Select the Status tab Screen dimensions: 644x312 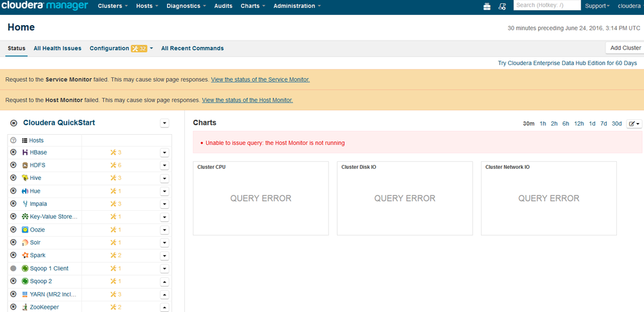[16, 48]
